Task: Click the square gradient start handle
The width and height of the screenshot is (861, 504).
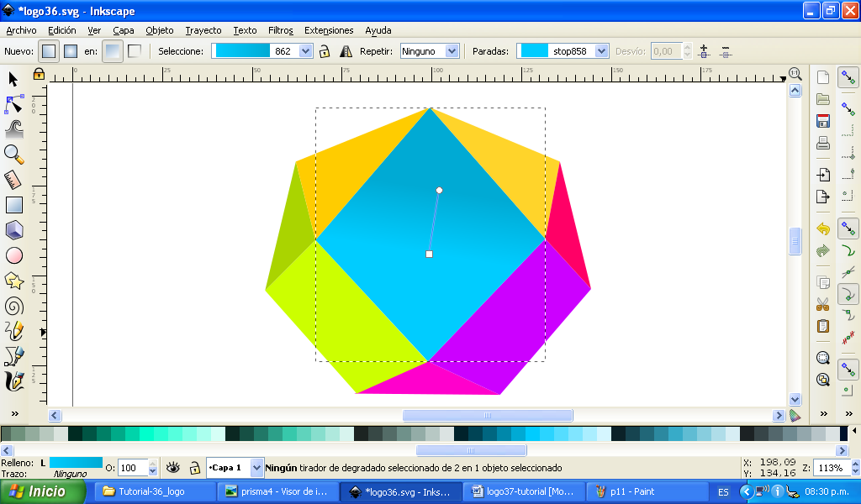Action: click(x=430, y=254)
